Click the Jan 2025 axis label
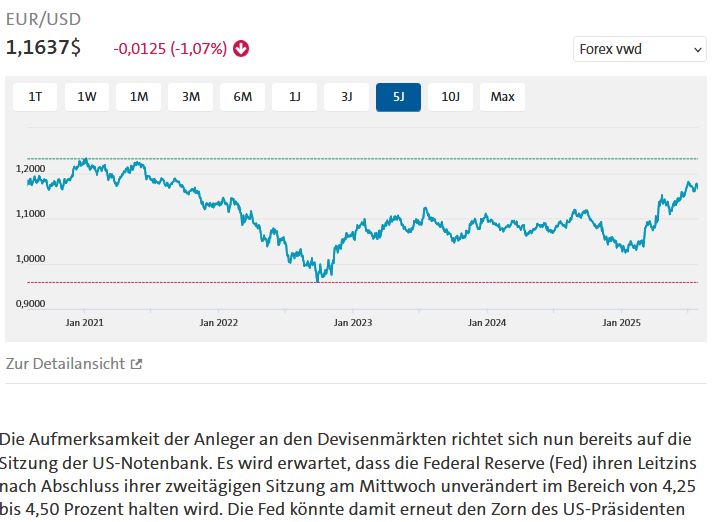Viewport: 713px width, 522px height. 621,322
